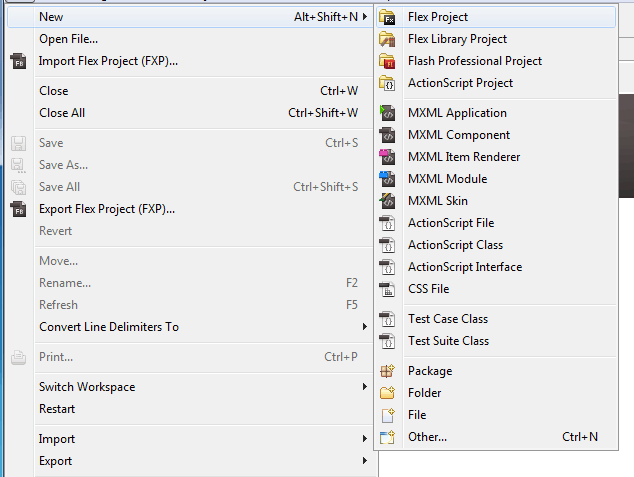
Task: Create a new MXML Application
Action: 496,113
